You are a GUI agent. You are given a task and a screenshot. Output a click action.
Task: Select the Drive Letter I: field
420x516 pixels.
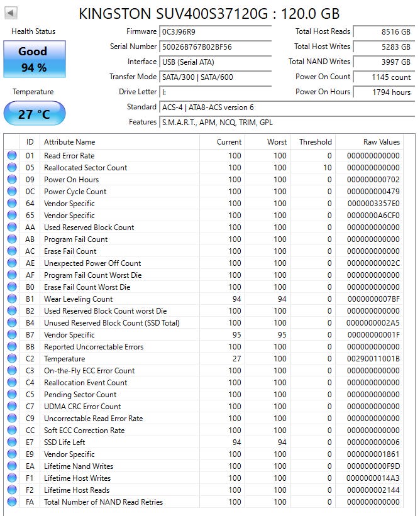[215, 92]
